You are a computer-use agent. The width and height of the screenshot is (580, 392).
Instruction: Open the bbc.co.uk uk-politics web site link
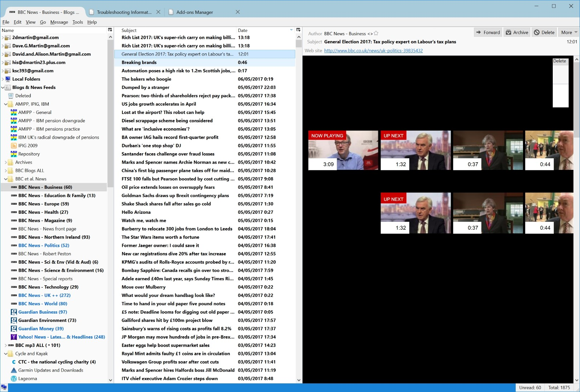pos(373,50)
